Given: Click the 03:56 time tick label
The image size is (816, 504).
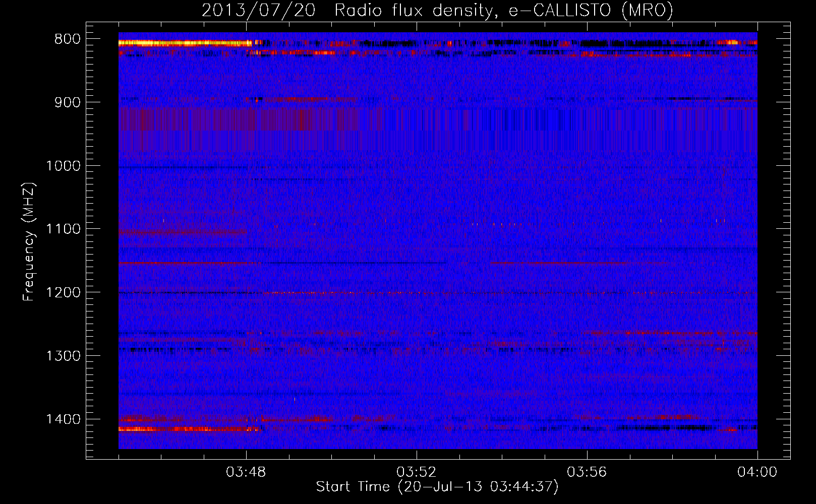Looking at the screenshot, I should (587, 472).
